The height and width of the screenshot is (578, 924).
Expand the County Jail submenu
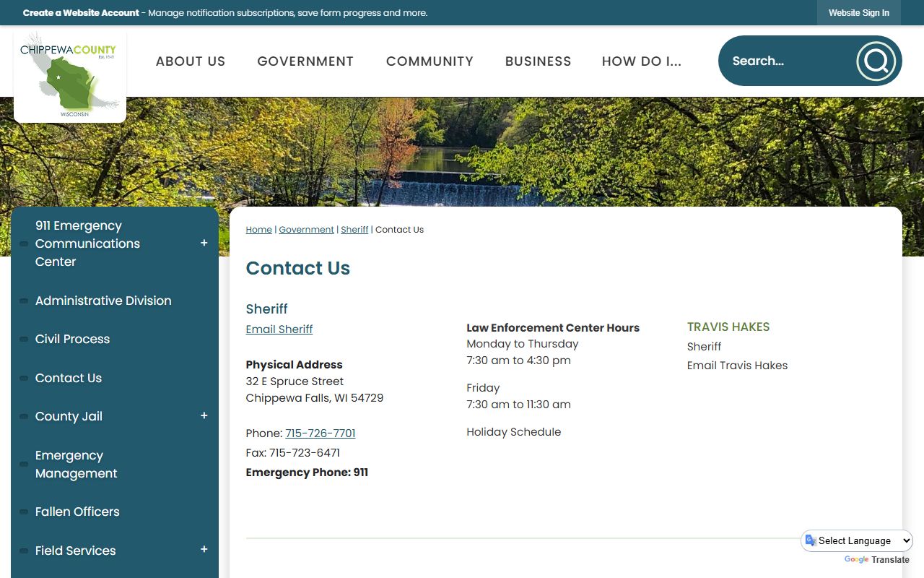pos(204,416)
